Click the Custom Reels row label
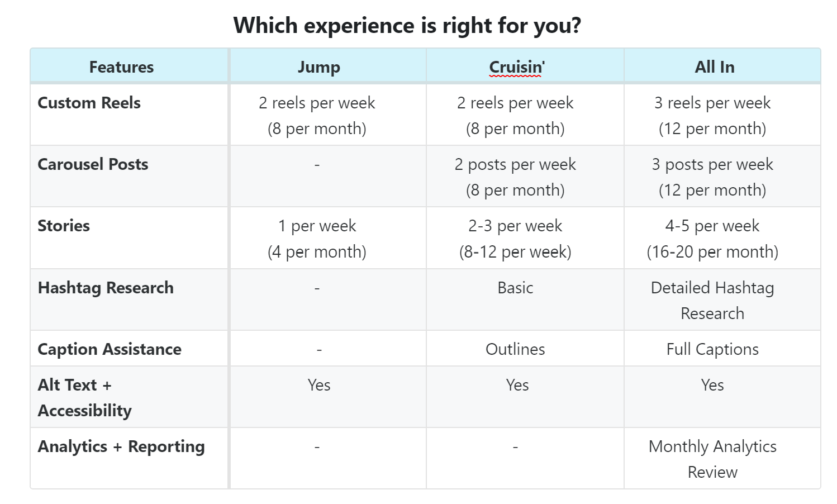The height and width of the screenshot is (504, 837). click(x=89, y=103)
